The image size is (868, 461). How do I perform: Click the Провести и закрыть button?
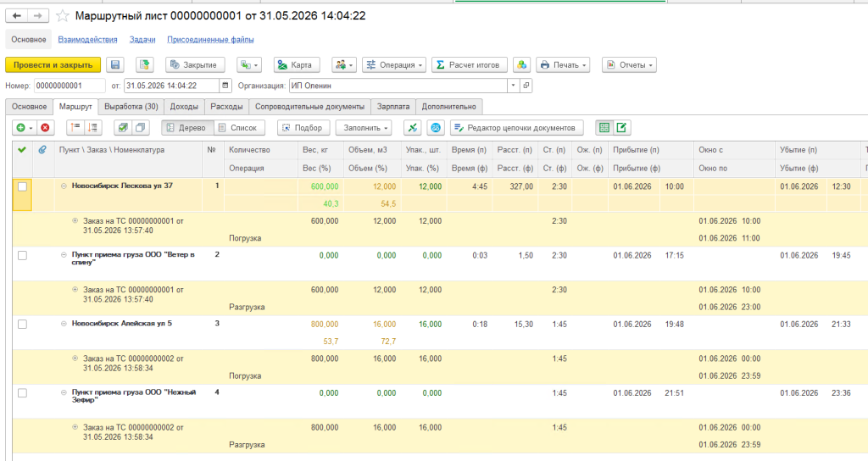pos(53,64)
